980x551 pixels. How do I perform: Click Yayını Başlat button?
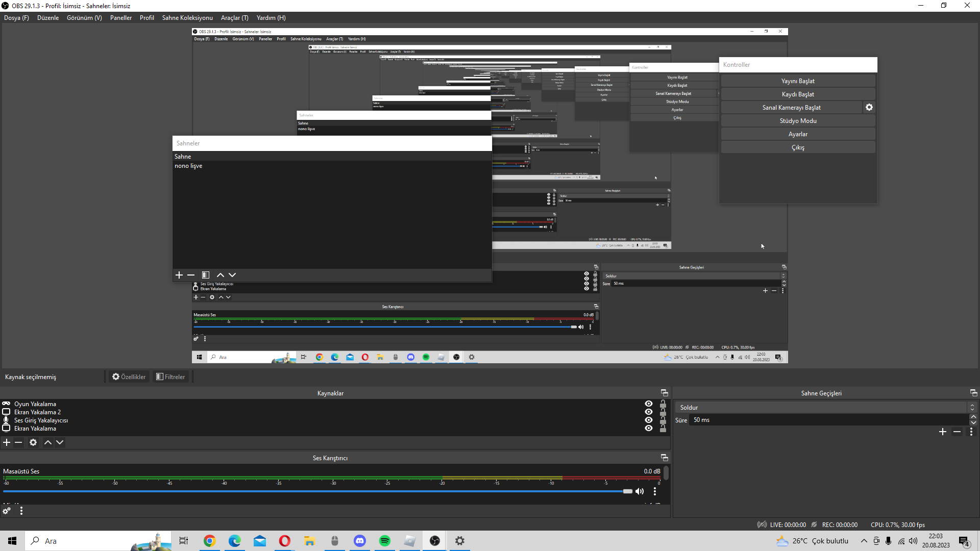tap(797, 81)
